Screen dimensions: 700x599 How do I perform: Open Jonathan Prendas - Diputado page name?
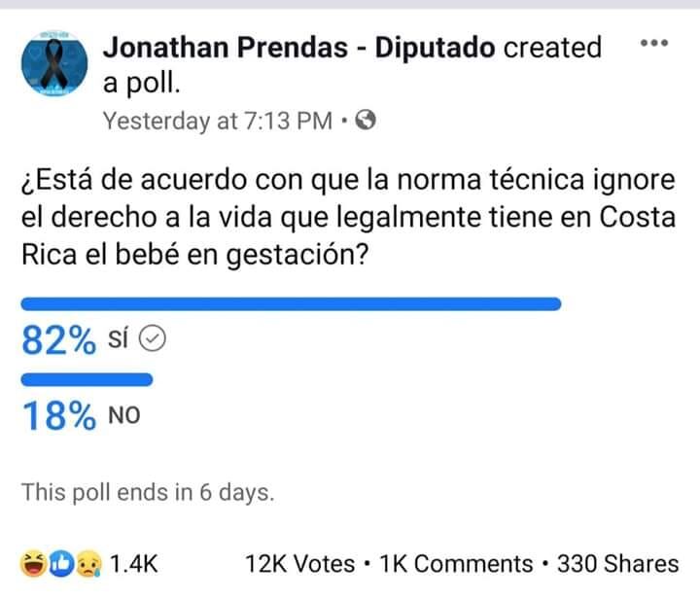300,47
